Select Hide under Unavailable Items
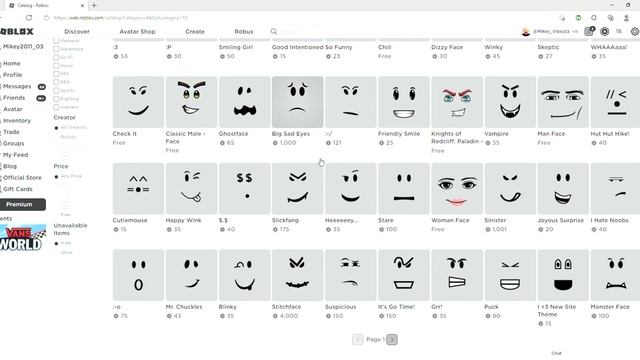This screenshot has width=640, height=360. pyautogui.click(x=56, y=244)
